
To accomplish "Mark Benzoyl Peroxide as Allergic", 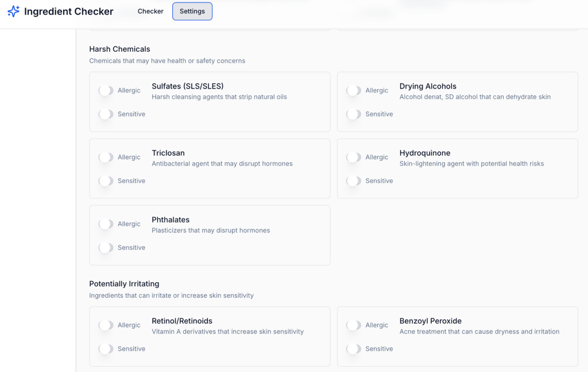I will click(354, 325).
